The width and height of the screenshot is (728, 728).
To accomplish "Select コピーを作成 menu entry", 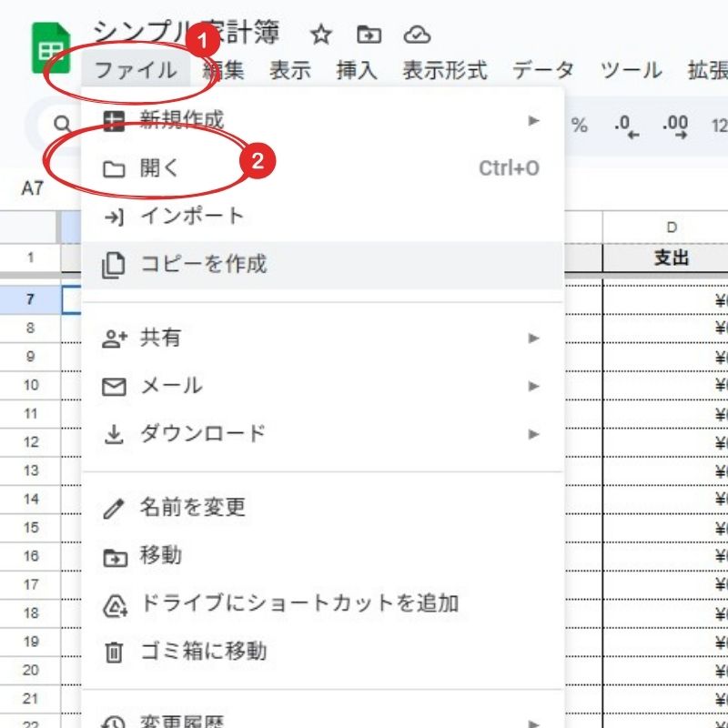I will 322,265.
